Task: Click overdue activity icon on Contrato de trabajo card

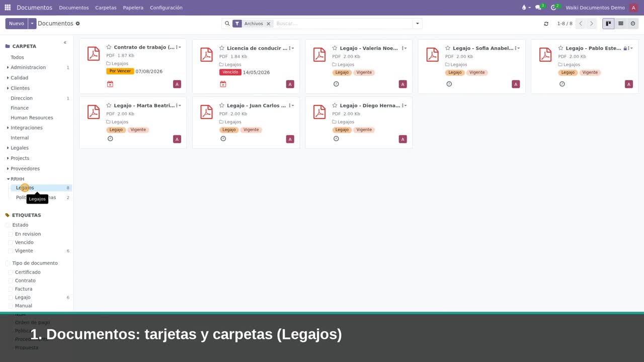Action: point(110,84)
